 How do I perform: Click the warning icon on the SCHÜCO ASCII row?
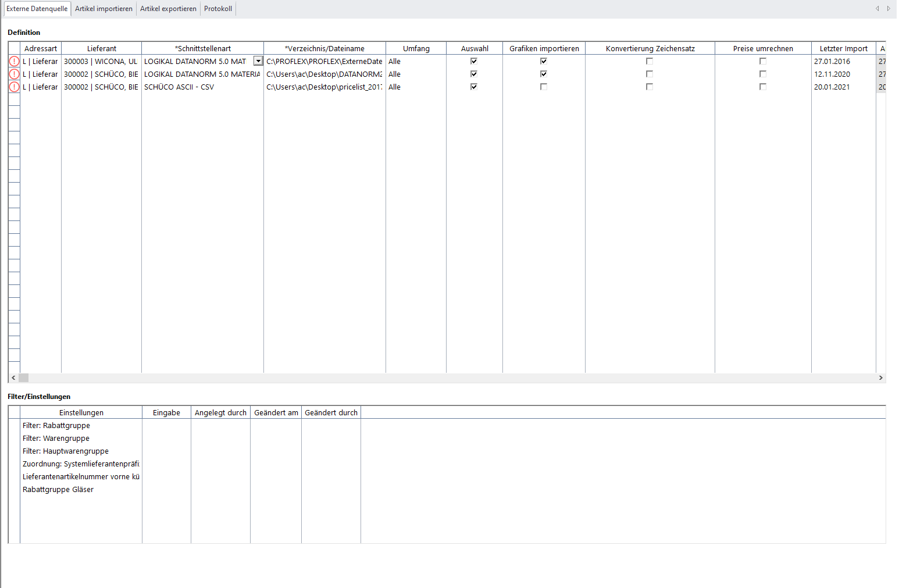(14, 87)
